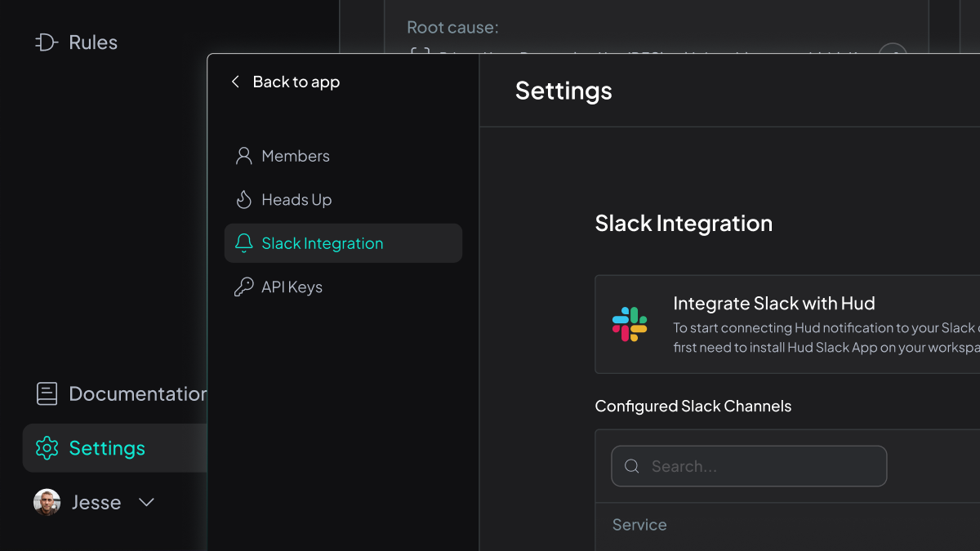This screenshot has height=551, width=980.
Task: Click the Root cause label in background
Action: pos(452,28)
